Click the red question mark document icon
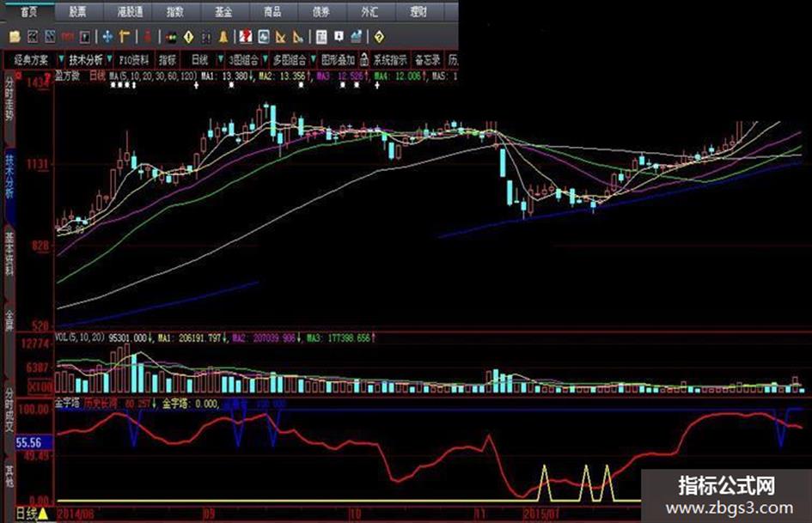 pos(246,36)
